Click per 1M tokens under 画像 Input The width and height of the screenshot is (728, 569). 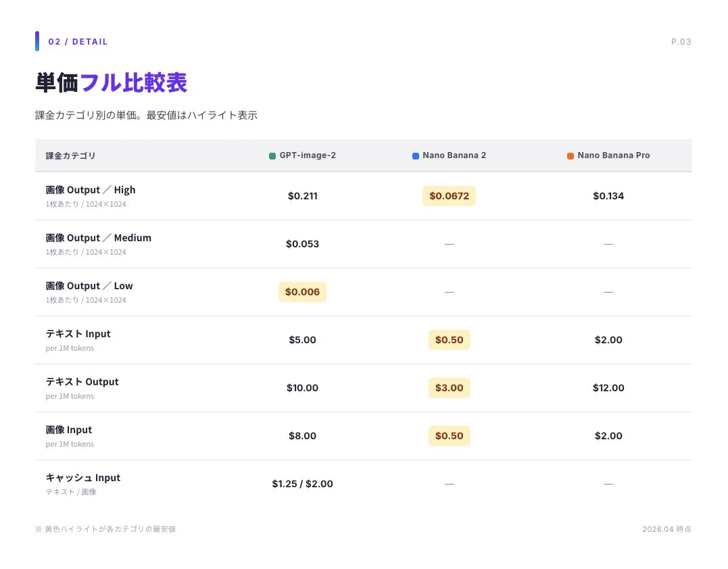70,444
